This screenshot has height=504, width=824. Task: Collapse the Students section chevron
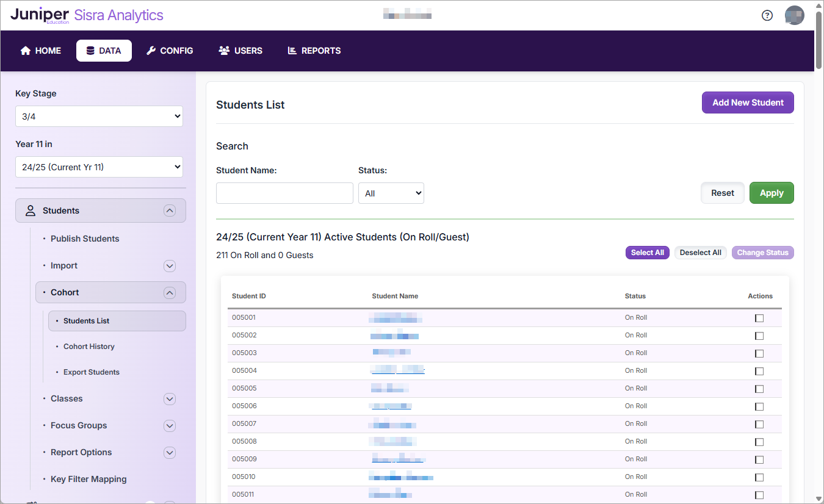pyautogui.click(x=170, y=211)
